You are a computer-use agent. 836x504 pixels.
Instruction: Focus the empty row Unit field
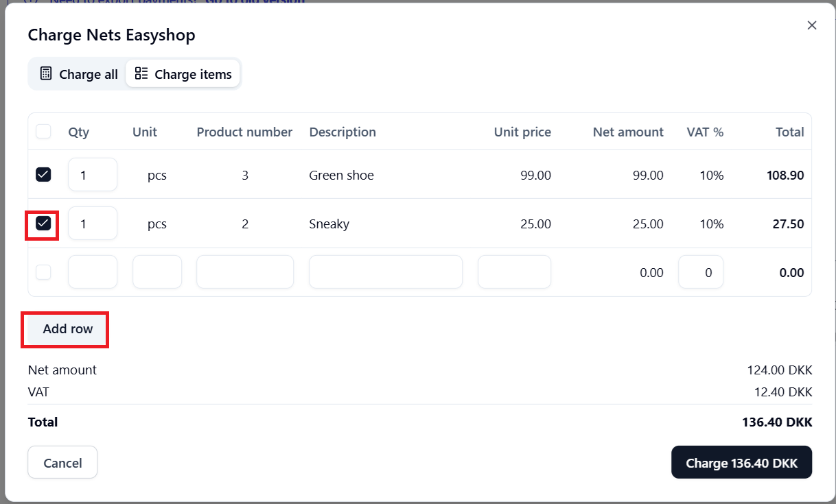157,272
